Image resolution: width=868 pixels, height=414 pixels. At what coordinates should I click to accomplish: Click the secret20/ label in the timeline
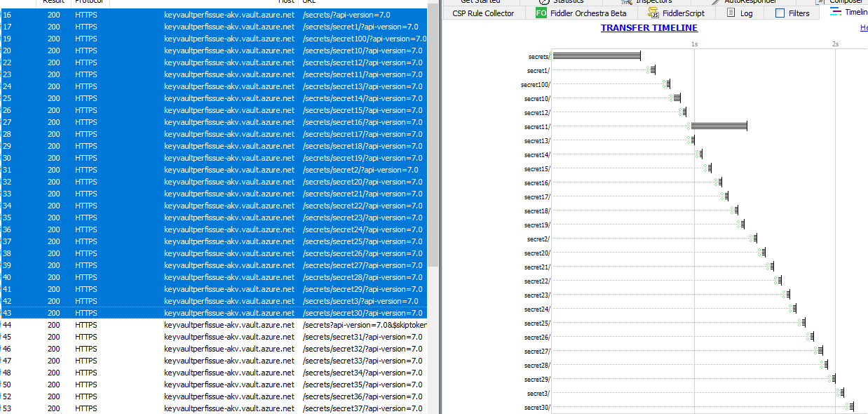click(x=538, y=253)
